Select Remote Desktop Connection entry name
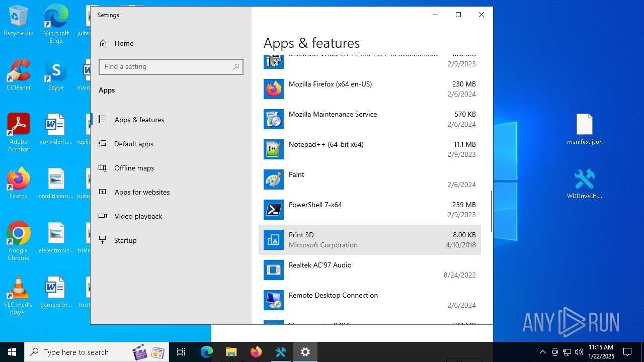644x362 pixels. (333, 295)
